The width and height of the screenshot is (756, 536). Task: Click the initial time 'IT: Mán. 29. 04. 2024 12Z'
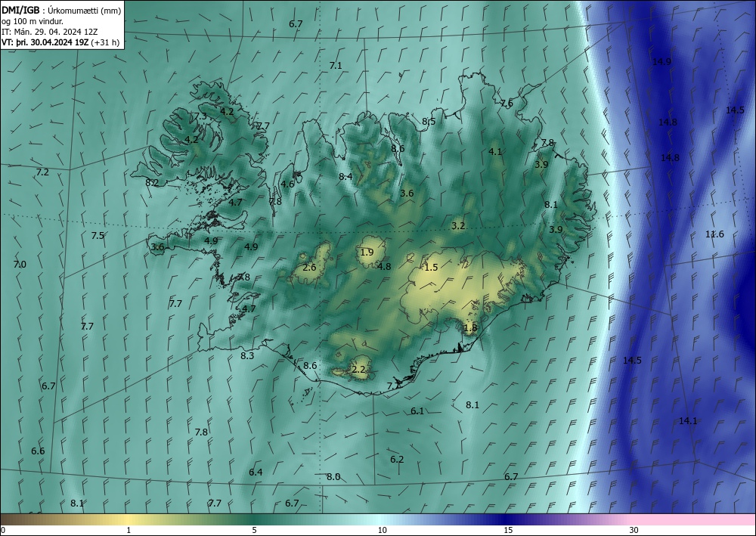[x=50, y=31]
